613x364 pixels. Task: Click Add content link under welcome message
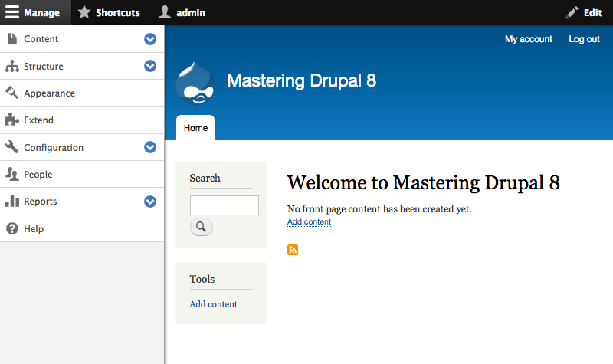310,221
